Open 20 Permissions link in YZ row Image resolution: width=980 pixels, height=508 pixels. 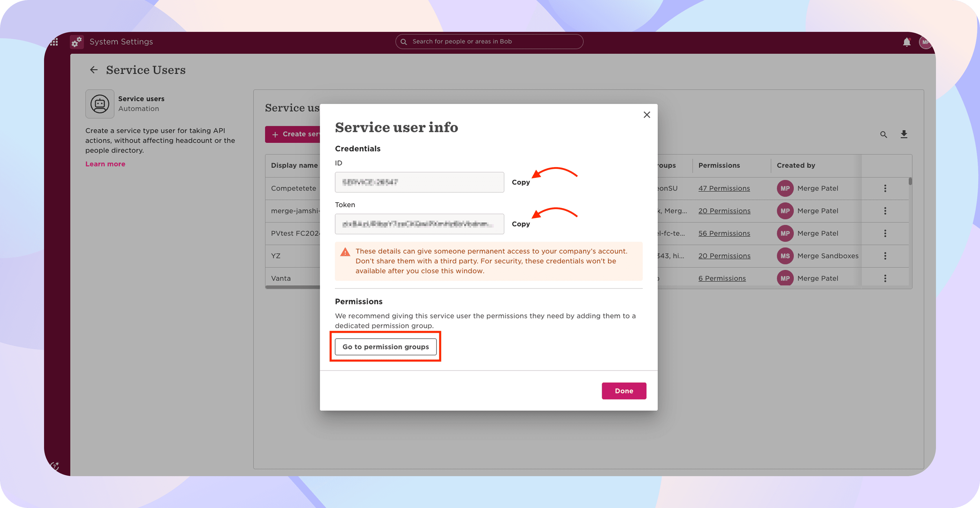tap(724, 256)
